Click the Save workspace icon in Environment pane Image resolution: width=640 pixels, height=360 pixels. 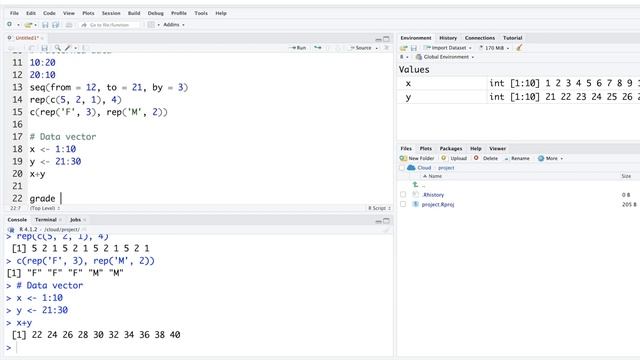click(x=413, y=48)
